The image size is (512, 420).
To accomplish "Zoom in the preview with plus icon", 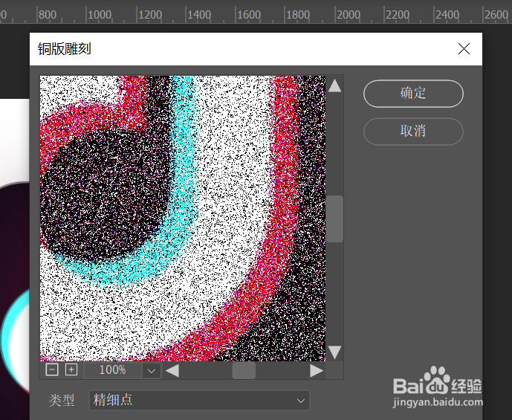I will coord(71,370).
